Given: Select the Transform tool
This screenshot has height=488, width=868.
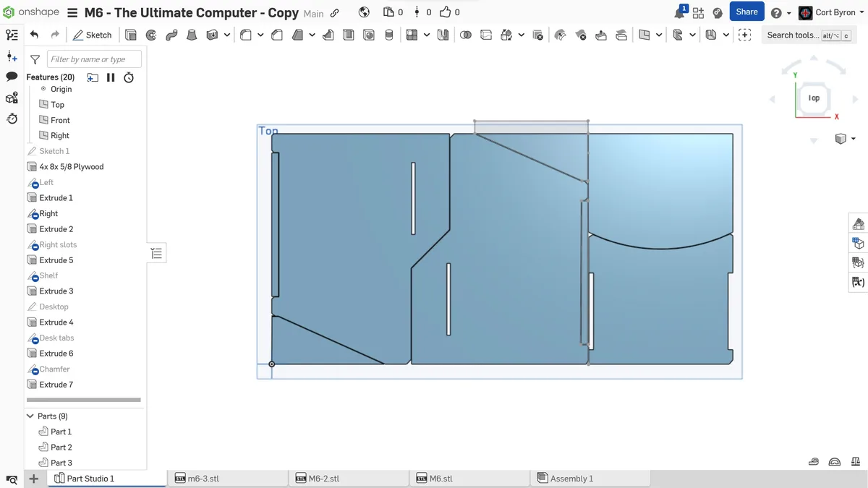Looking at the screenshot, I should (x=506, y=35).
